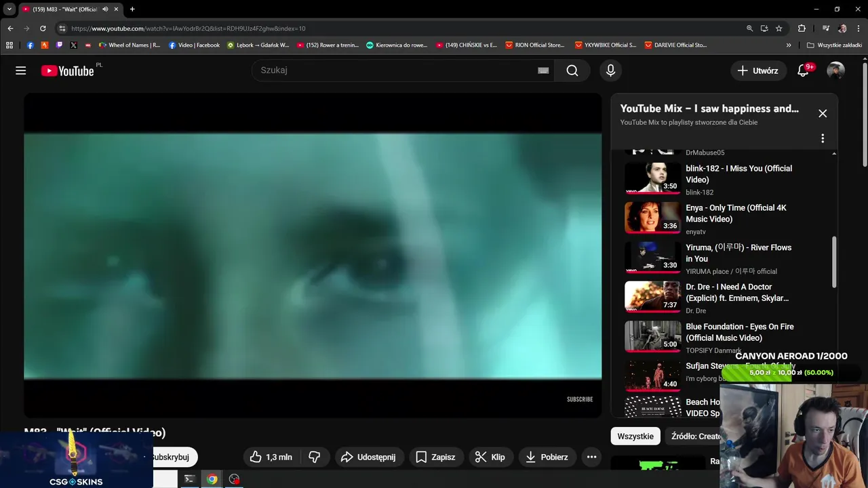
Task: Open RION Official Store bookmark
Action: [535, 45]
